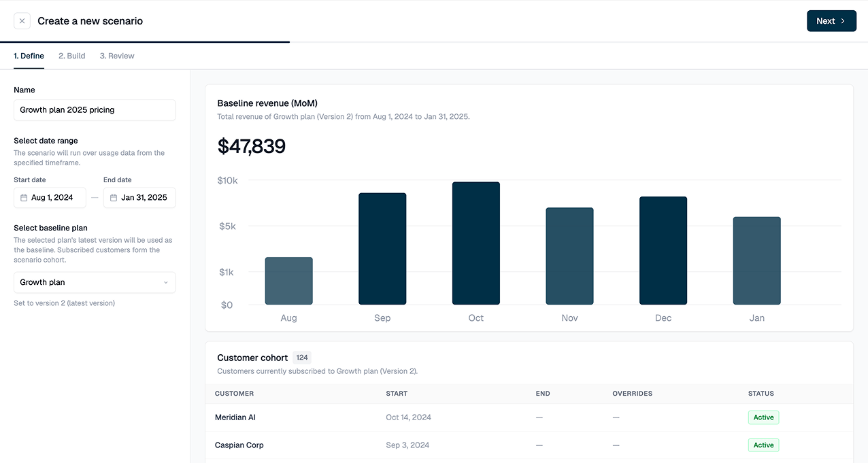This screenshot has width=868, height=463.
Task: Open the Start date picker Aug 1, 2024
Action: pos(50,198)
